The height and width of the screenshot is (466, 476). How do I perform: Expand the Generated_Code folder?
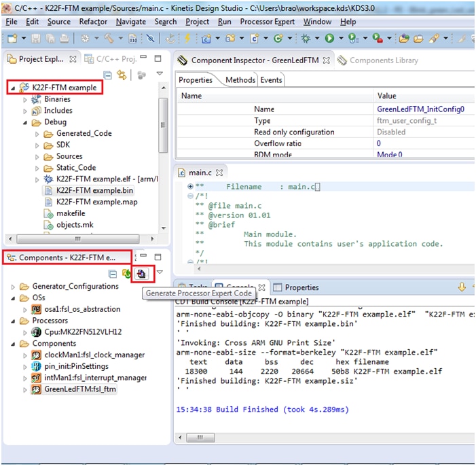(x=37, y=134)
